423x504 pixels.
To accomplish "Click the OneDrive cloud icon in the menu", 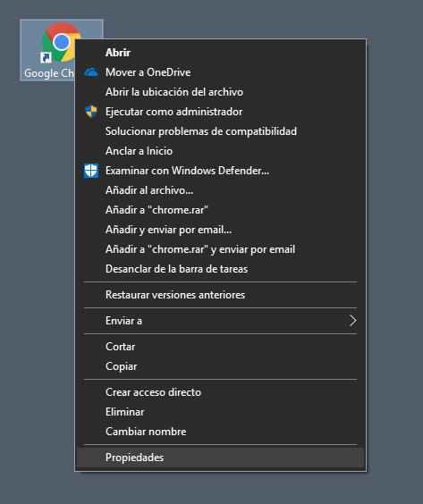I will coord(91,72).
